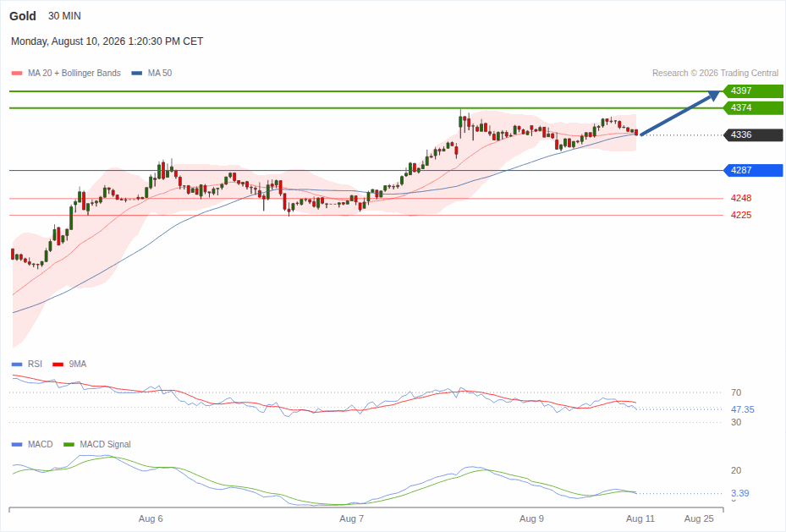Click the Aug 6 date axis label
The width and height of the screenshot is (786, 532).
pyautogui.click(x=151, y=518)
